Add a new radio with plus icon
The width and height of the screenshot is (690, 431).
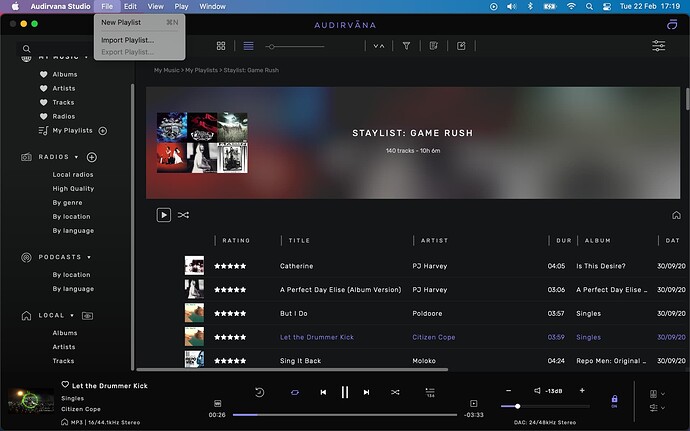(x=92, y=157)
